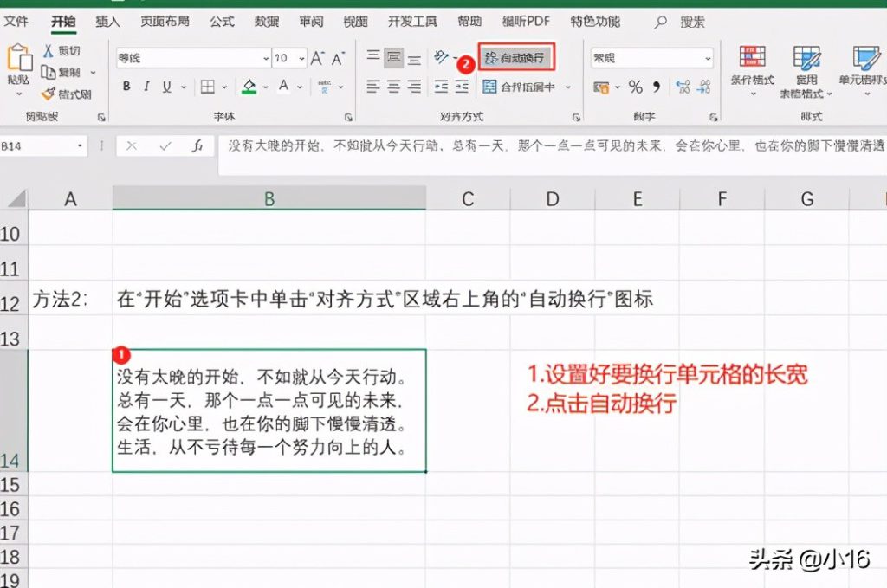Screen dimensions: 887x588
Task: Switch to the 插入 Insert tab
Action: (107, 22)
